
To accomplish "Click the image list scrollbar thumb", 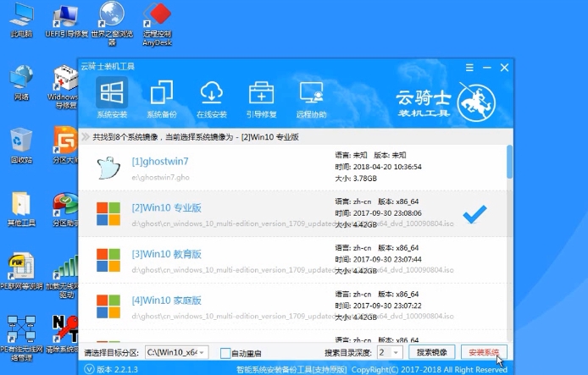I will point(509,162).
